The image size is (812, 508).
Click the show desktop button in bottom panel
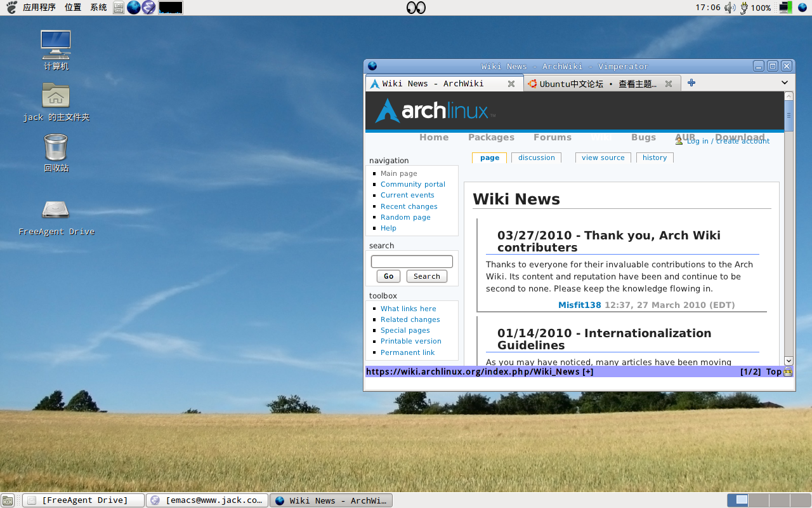click(x=8, y=500)
